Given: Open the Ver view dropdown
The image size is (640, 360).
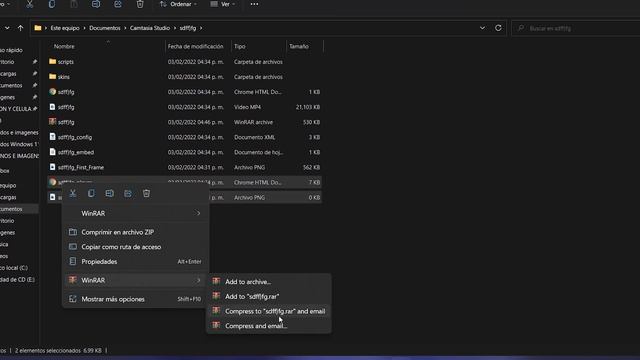Looking at the screenshot, I should click(x=223, y=4).
